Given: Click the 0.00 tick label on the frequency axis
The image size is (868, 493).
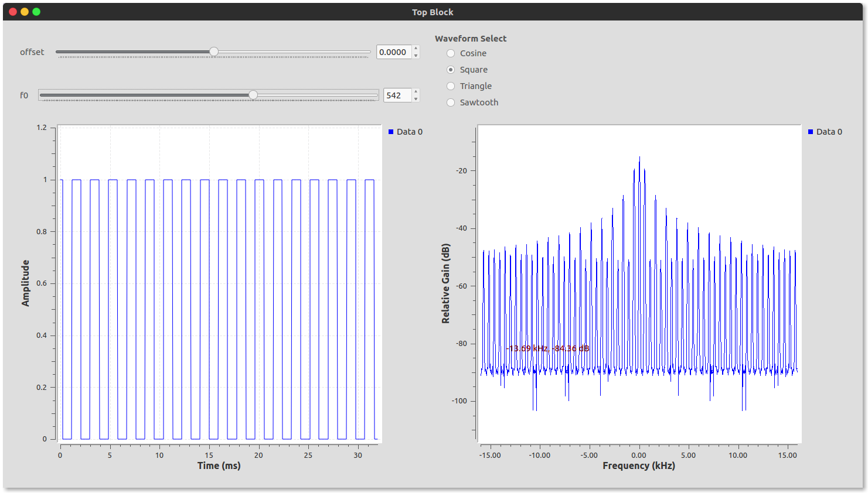Looking at the screenshot, I should pos(639,455).
